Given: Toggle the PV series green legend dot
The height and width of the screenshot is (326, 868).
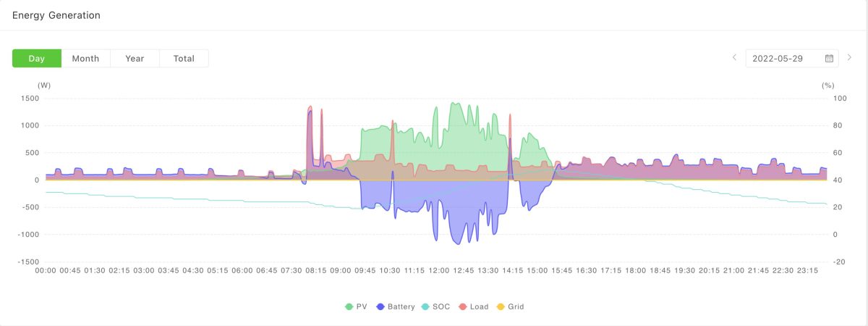Looking at the screenshot, I should (349, 307).
